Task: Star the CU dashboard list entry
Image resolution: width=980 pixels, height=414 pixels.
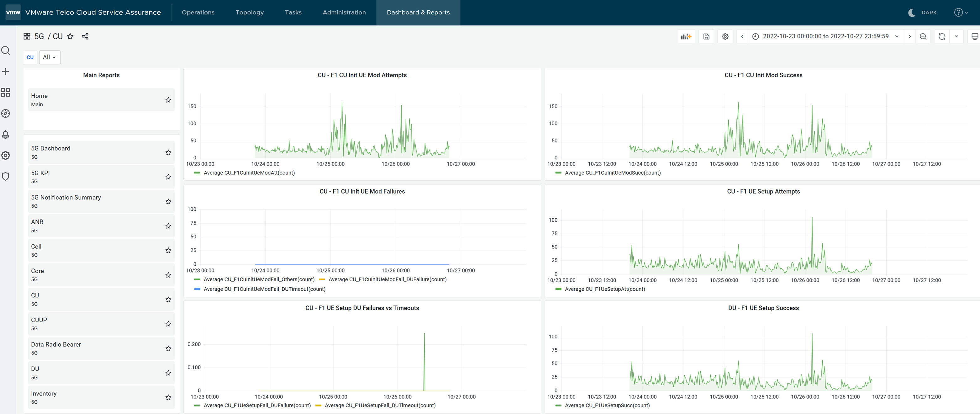Action: (168, 300)
